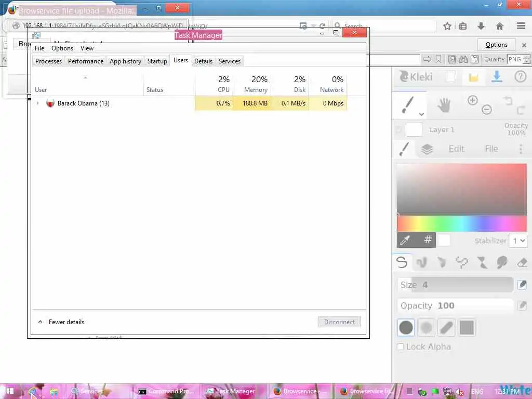
Task: Switch to the App history tab
Action: [x=125, y=61]
